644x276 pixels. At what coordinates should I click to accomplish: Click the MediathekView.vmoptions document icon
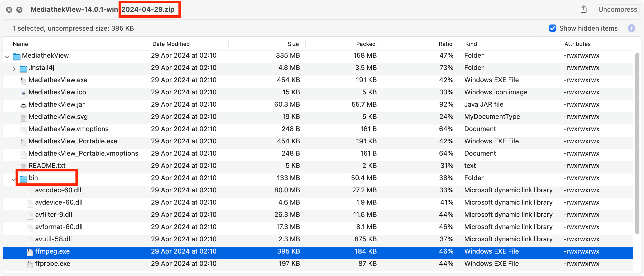23,130
